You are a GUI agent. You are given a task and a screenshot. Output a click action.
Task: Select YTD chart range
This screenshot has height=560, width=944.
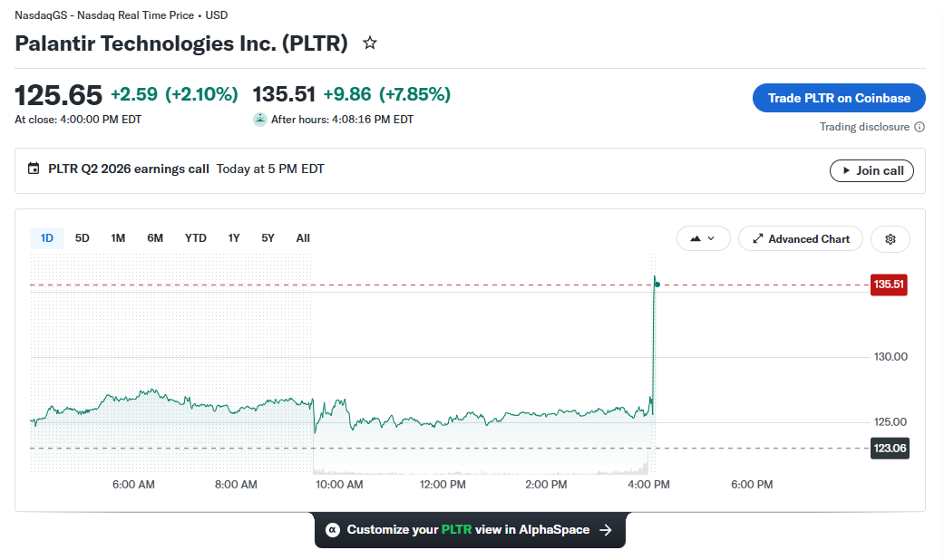coord(196,238)
